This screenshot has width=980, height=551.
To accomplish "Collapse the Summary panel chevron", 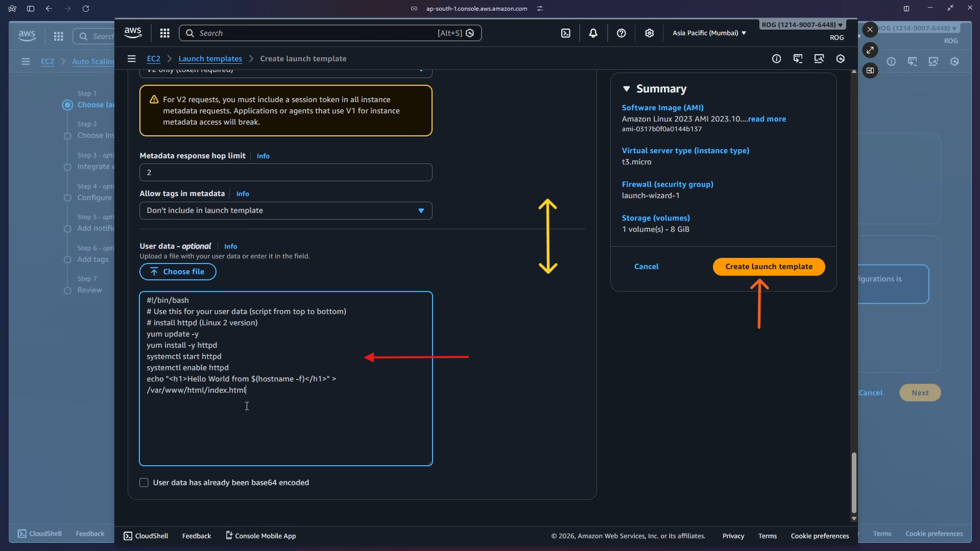I will tap(627, 88).
